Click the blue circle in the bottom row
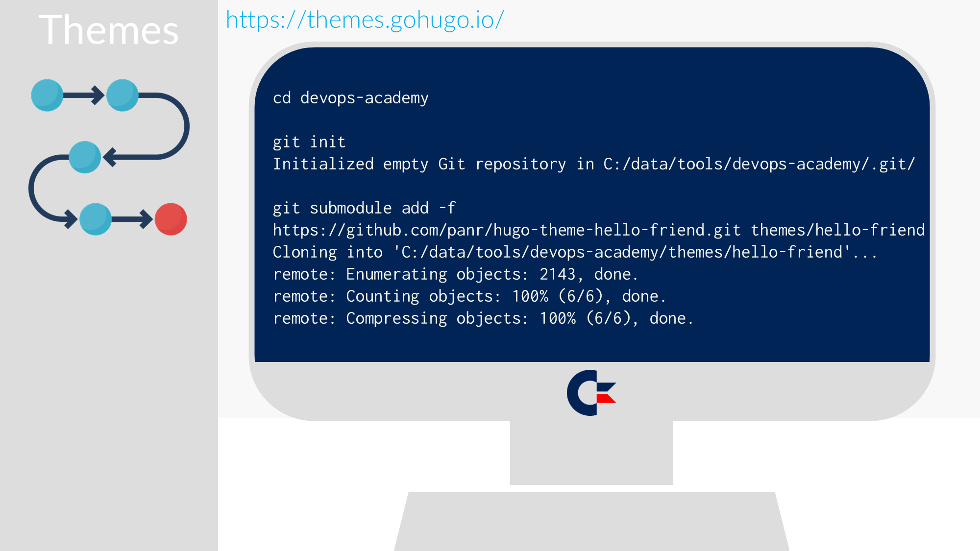The width and height of the screenshot is (980, 551). tap(96, 219)
